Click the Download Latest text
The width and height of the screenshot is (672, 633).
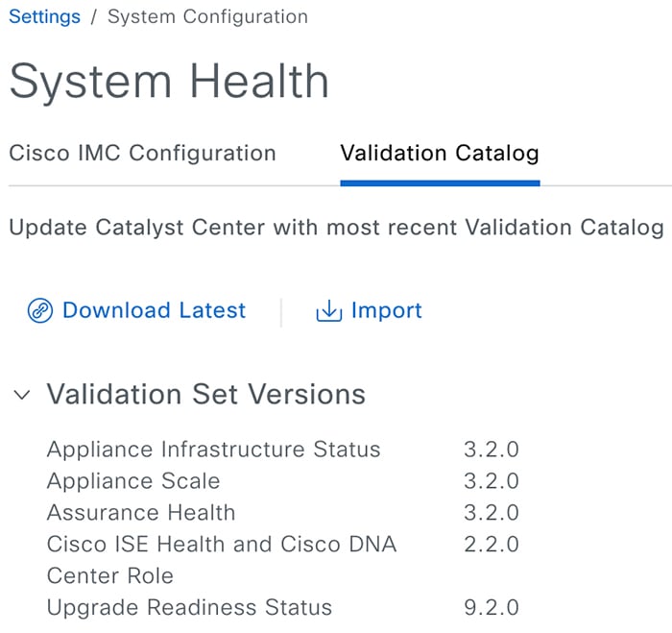pyautogui.click(x=155, y=310)
